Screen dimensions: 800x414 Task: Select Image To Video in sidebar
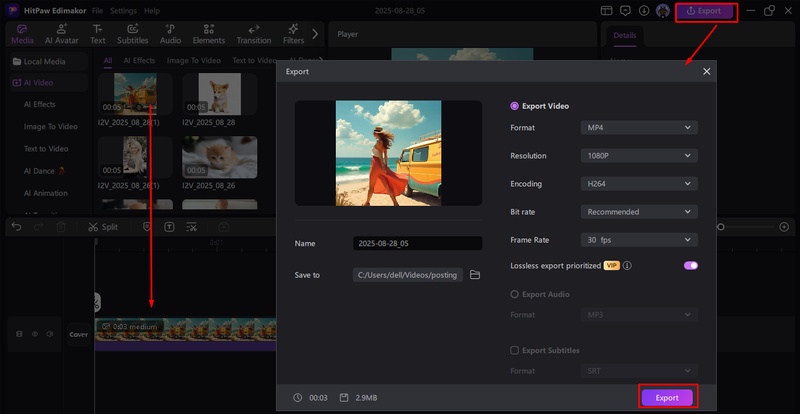pos(51,127)
